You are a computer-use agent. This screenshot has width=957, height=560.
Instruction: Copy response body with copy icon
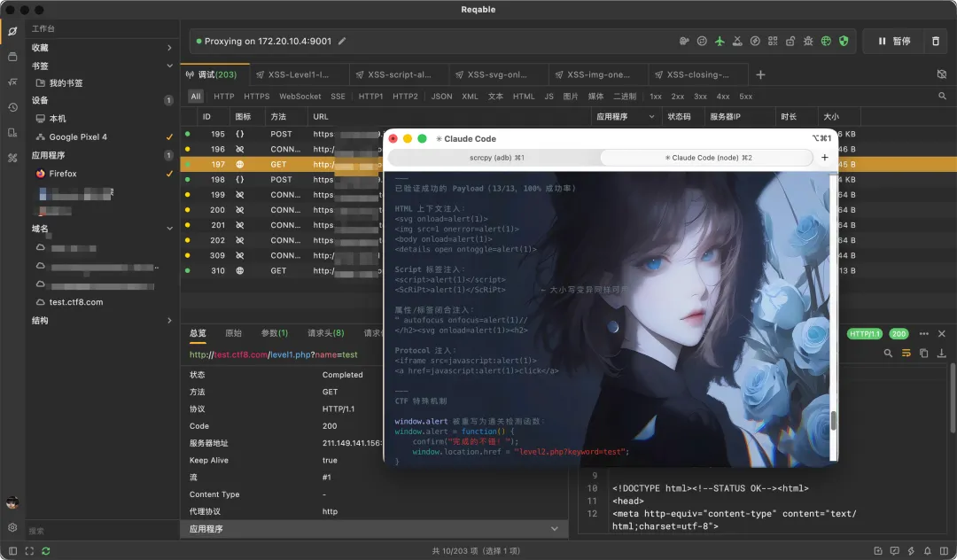click(x=924, y=354)
